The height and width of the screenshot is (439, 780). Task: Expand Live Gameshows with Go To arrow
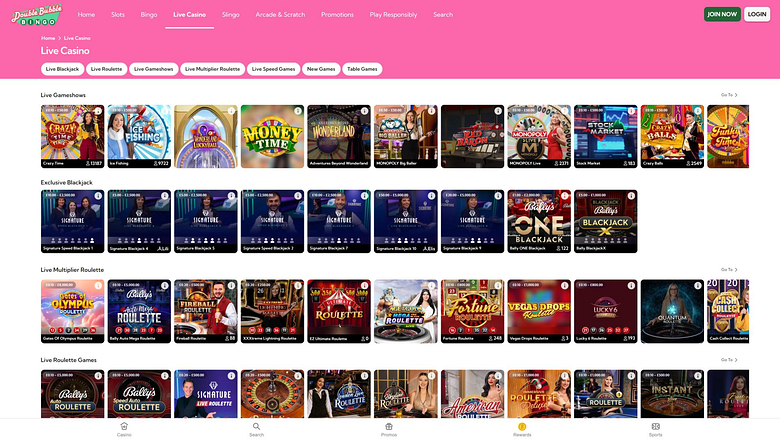click(729, 95)
